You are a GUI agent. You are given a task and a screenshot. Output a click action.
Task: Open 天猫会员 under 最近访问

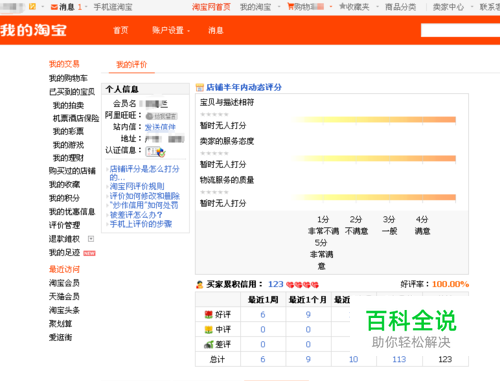pos(64,297)
